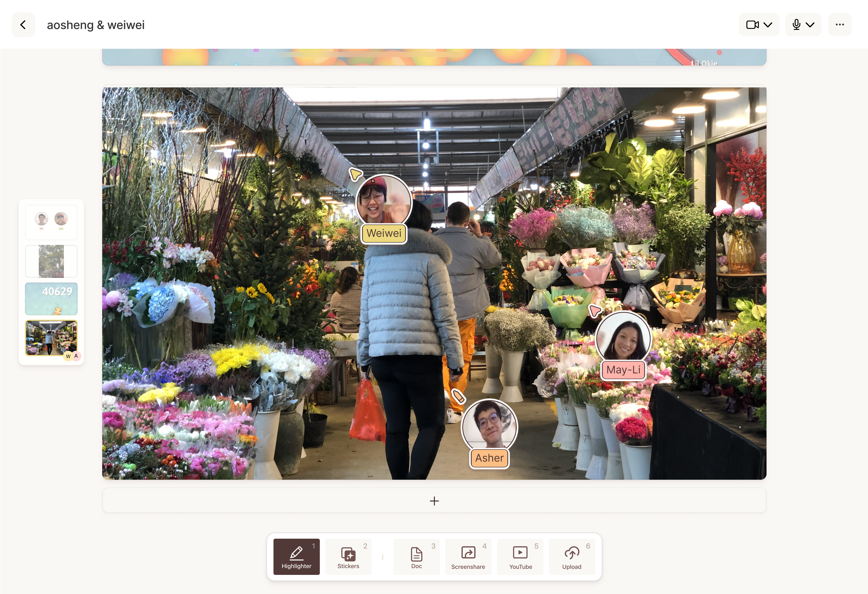Viewport: 868px width, 594px height.
Task: Toggle the microphone mute
Action: coord(796,25)
